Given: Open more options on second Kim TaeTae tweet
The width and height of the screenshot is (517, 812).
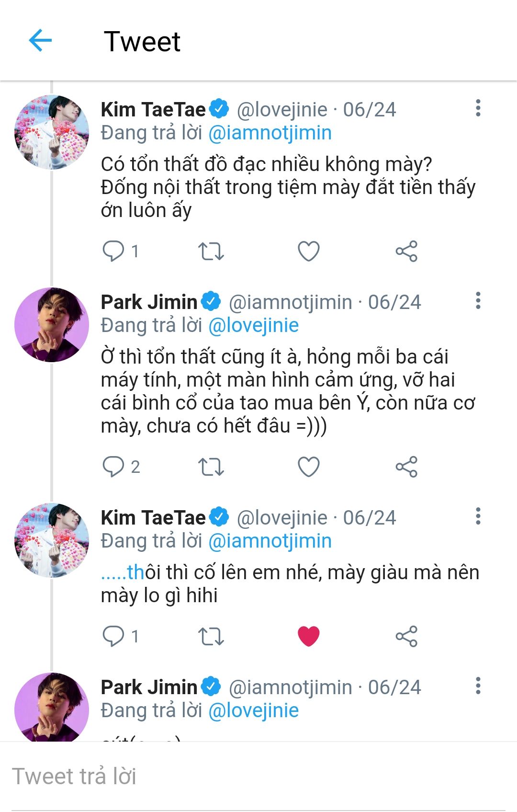Looking at the screenshot, I should (x=478, y=516).
